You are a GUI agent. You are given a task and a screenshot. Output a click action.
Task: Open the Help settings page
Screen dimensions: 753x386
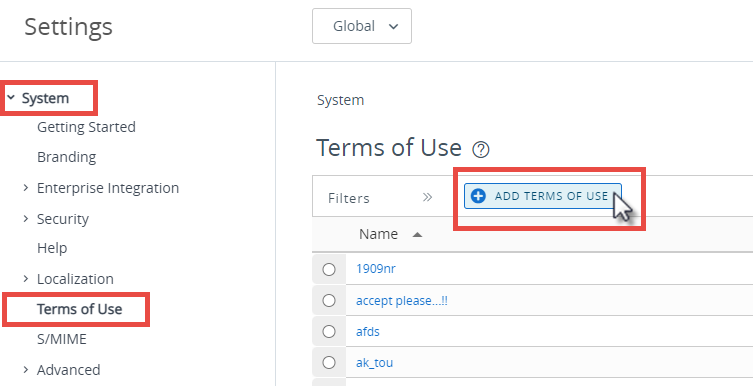click(52, 248)
